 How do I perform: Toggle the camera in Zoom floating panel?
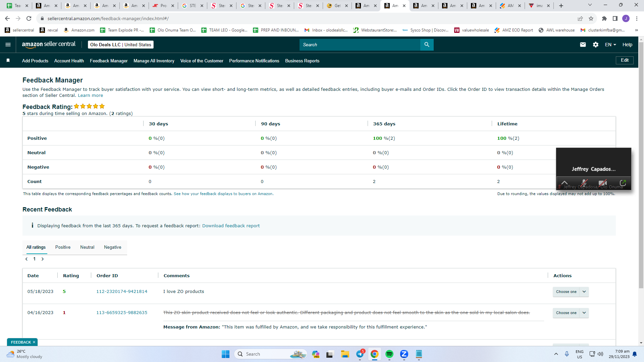tap(603, 183)
